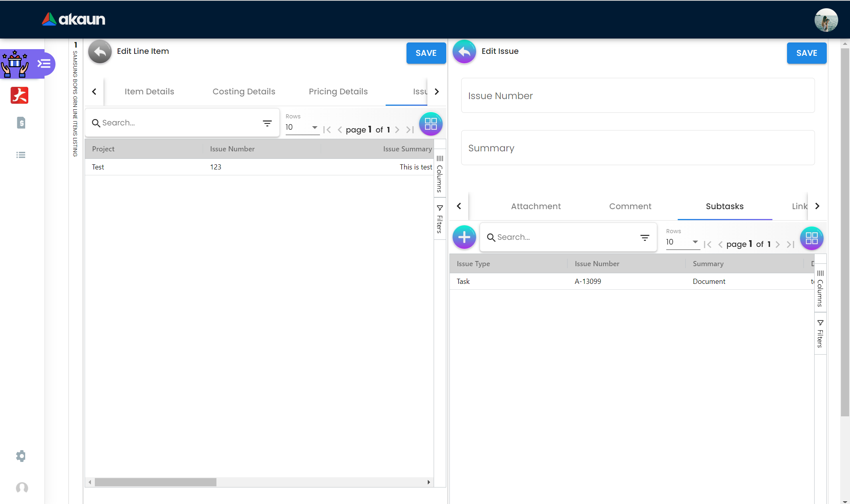Switch to the Comment tab
This screenshot has height=504, width=850.
click(x=630, y=206)
